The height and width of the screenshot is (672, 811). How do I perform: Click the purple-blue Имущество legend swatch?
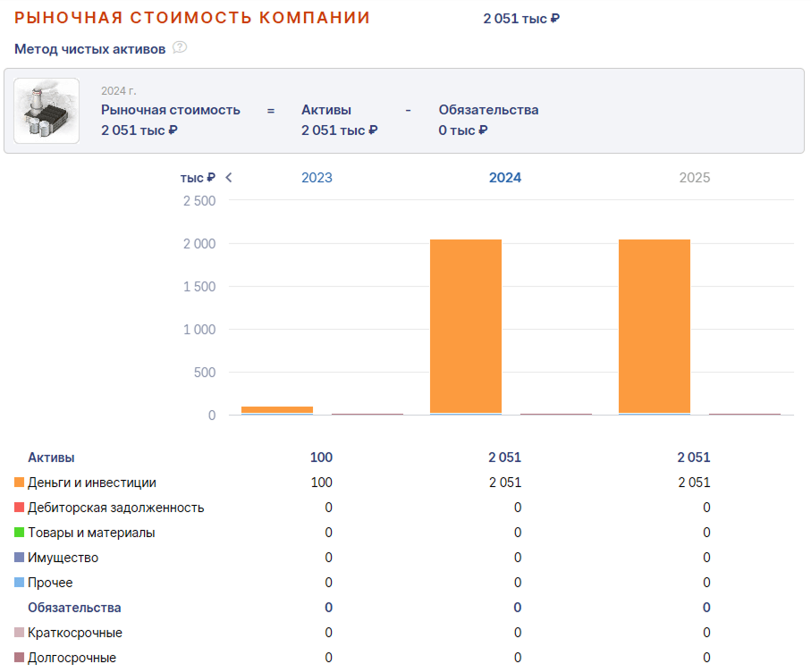19,558
